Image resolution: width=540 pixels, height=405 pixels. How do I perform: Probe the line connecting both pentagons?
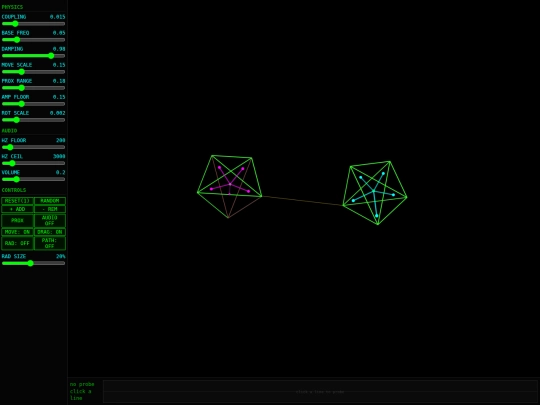click(302, 201)
